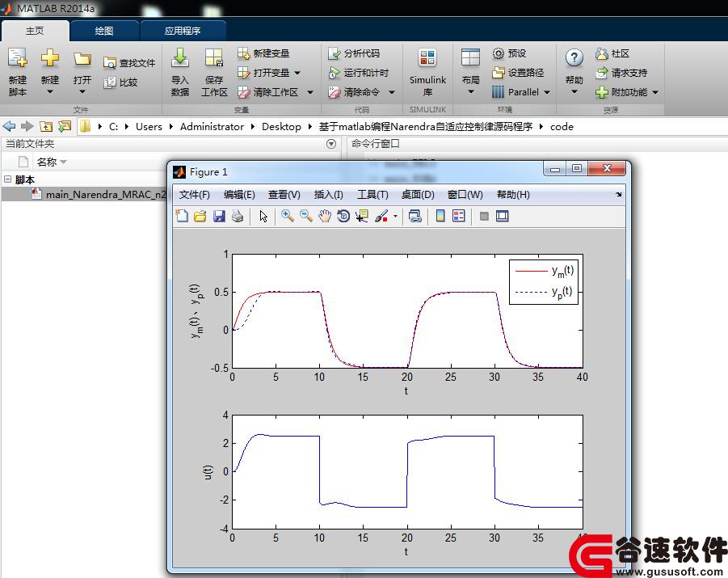Viewport: 728px width, 578px height.
Task: Click the up-one-level folder icon
Action: click(x=46, y=126)
